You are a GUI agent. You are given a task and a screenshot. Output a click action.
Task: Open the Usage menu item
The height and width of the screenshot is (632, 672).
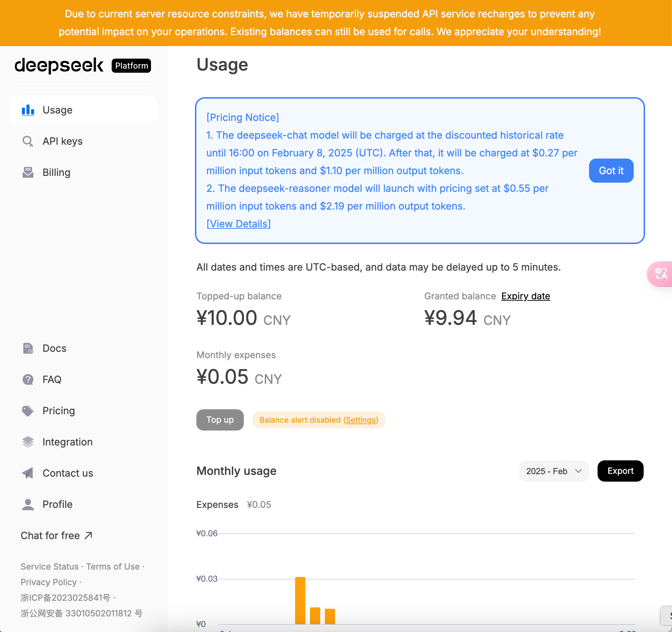pos(83,110)
